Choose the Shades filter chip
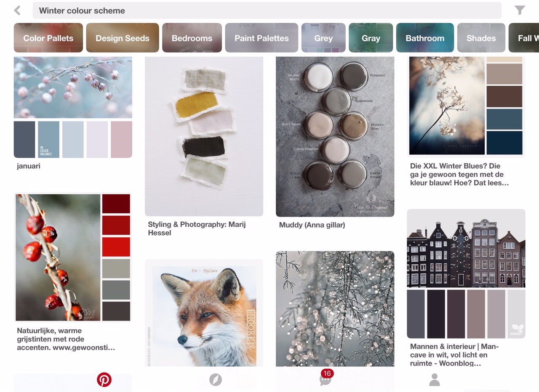 (481, 38)
